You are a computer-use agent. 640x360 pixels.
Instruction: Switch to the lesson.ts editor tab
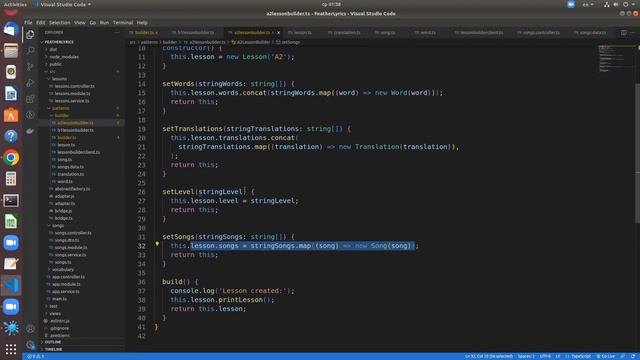point(301,33)
